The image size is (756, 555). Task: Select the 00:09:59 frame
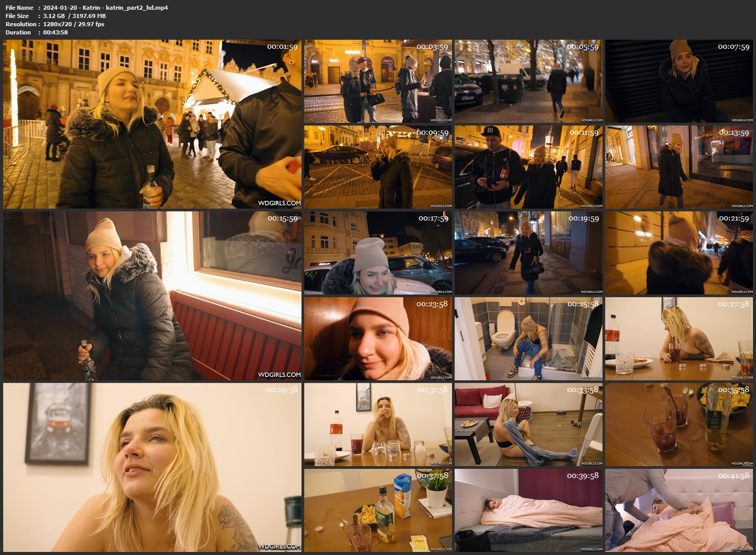coord(378,167)
